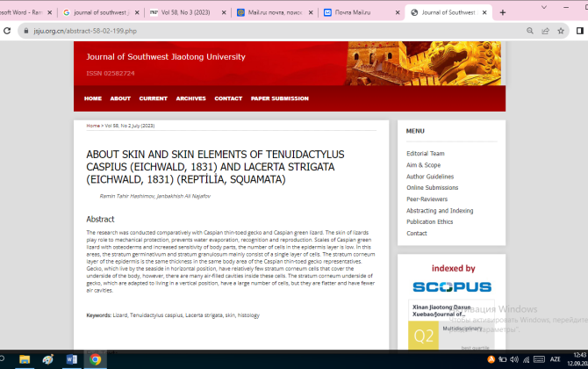
Task: Click the Home breadcrumb link
Action: 92,126
